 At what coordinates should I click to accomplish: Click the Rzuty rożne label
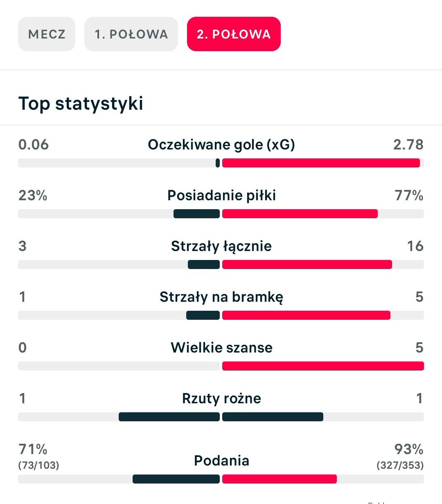tap(221, 398)
